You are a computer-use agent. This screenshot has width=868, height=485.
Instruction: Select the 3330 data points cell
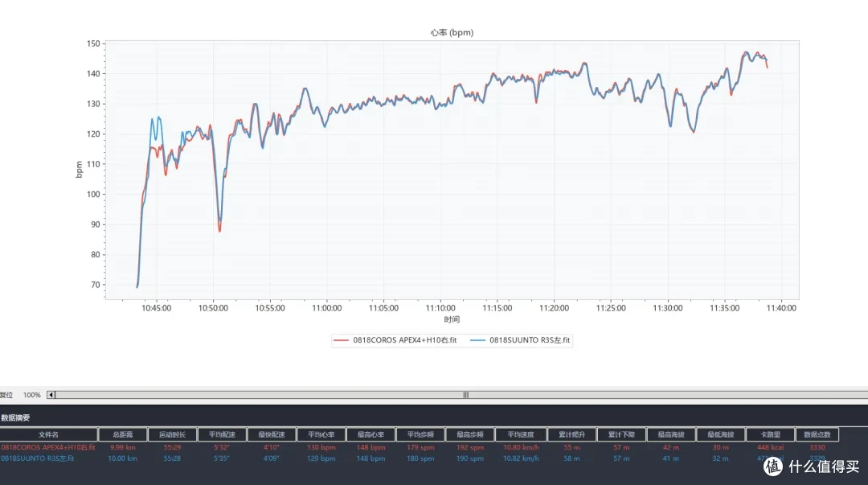(x=817, y=447)
